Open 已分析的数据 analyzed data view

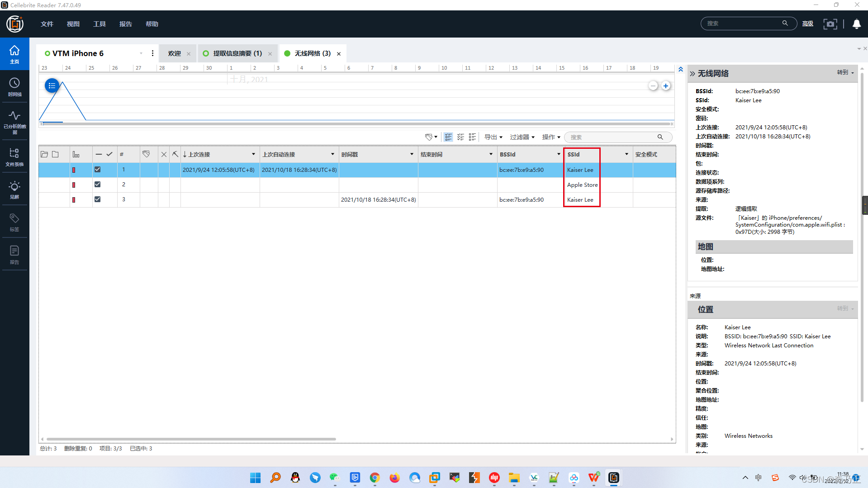pyautogui.click(x=14, y=122)
